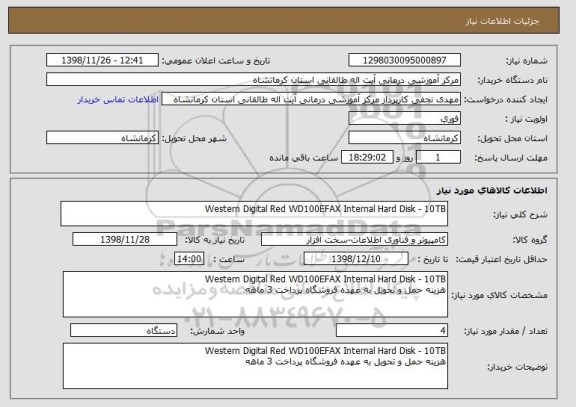This screenshot has width=576, height=407.
Task: Click the شماره نیاز field 1298030095000897
Action: point(404,60)
